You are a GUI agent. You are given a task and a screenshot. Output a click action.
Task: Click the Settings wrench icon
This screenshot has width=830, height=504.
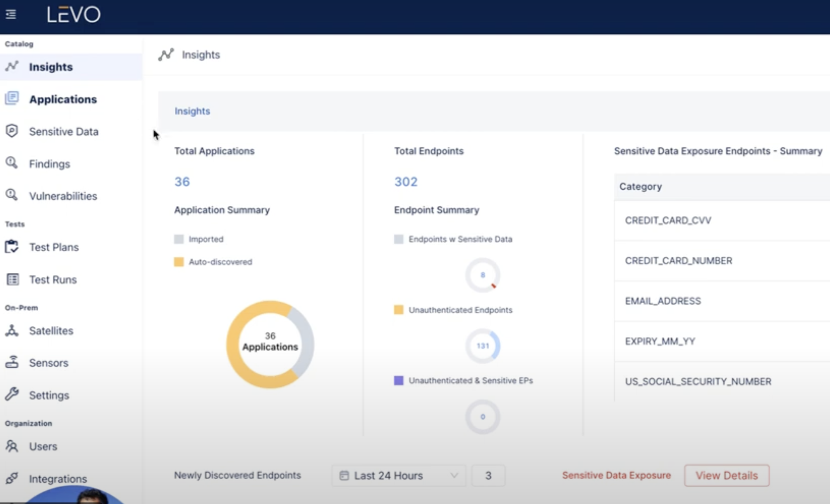pos(12,394)
